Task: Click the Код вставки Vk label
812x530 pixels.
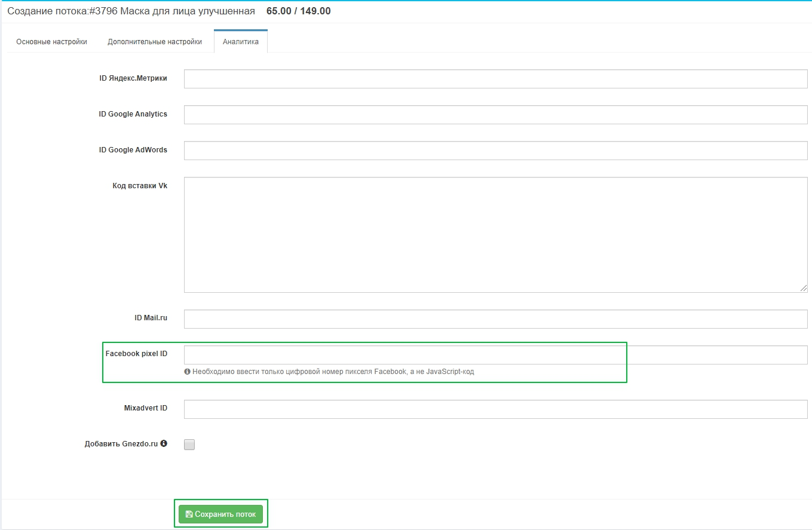Action: click(x=140, y=186)
